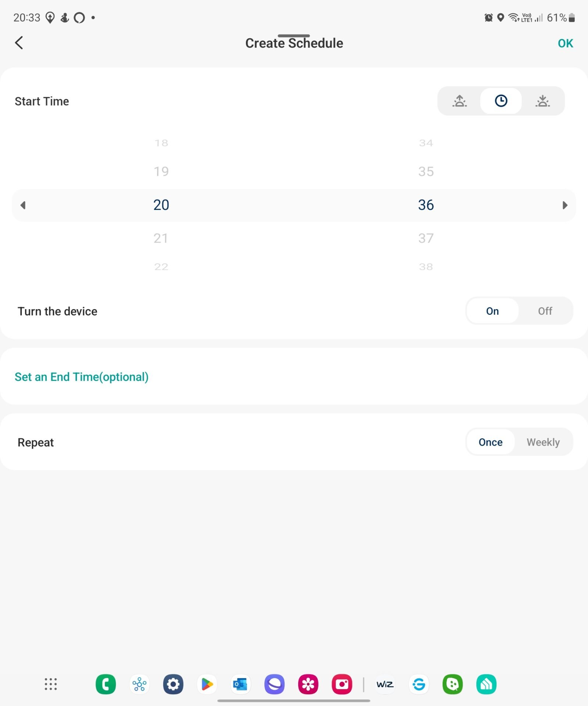588x706 pixels.
Task: Pick hour 19 in the time wheel
Action: coord(161,171)
